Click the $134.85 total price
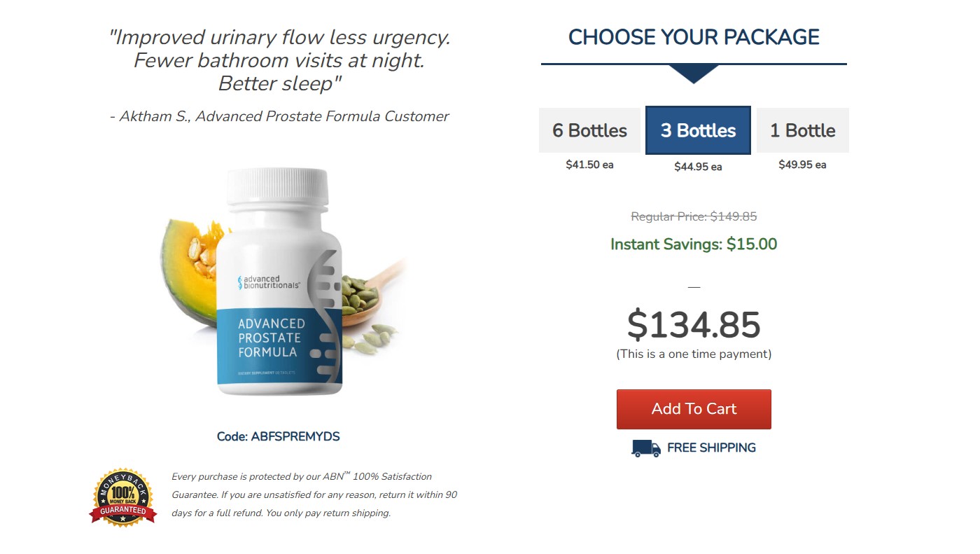Viewport: 980px width, 554px height. tap(694, 325)
